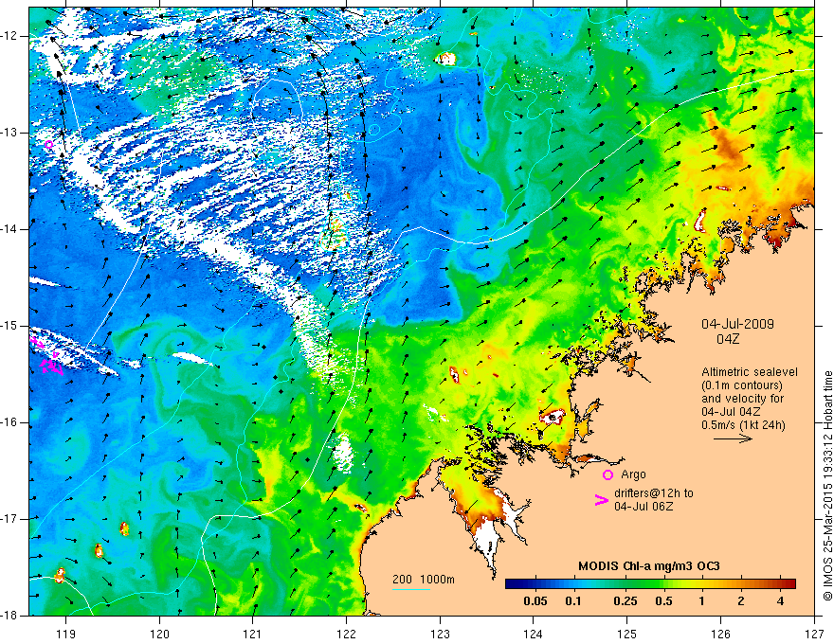Image resolution: width=834 pixels, height=644 pixels.
Task: Click the longitude axis label 121
Action: (253, 634)
